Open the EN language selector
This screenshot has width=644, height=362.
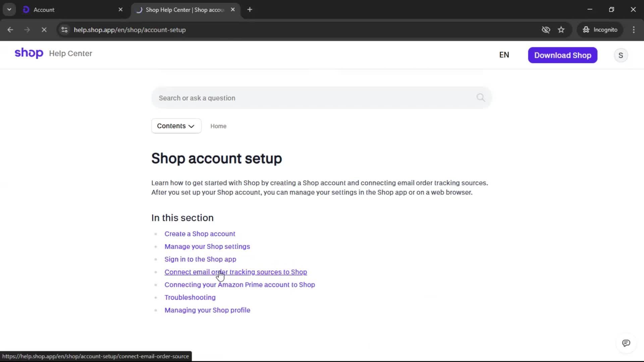pos(504,55)
